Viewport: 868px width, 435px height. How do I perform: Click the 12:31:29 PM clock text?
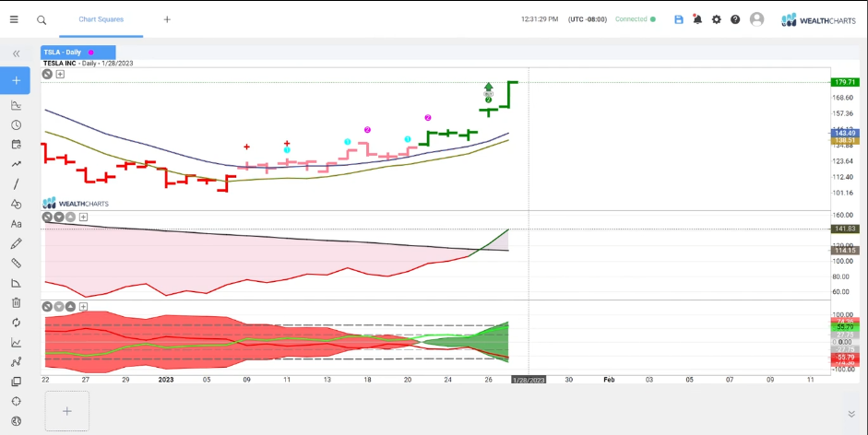coord(540,19)
